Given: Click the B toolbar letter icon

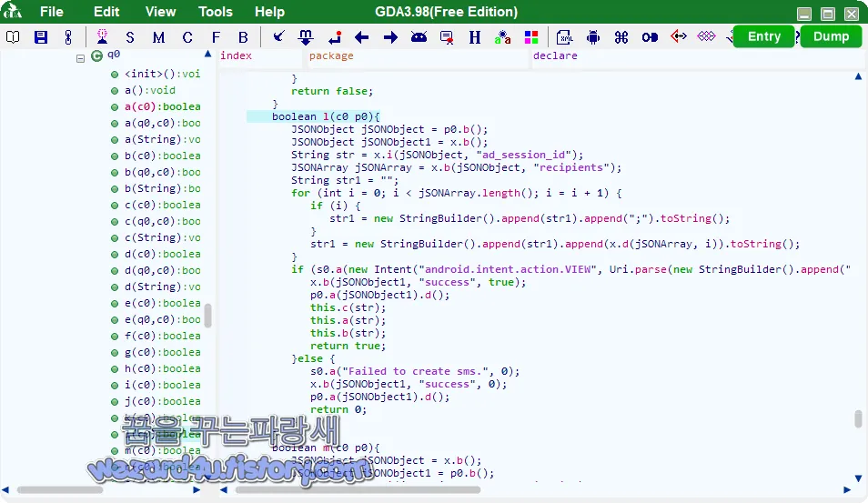Looking at the screenshot, I should pyautogui.click(x=243, y=37).
